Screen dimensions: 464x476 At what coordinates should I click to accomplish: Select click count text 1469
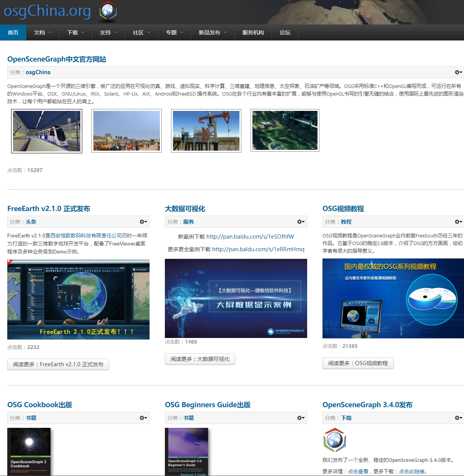(191, 342)
